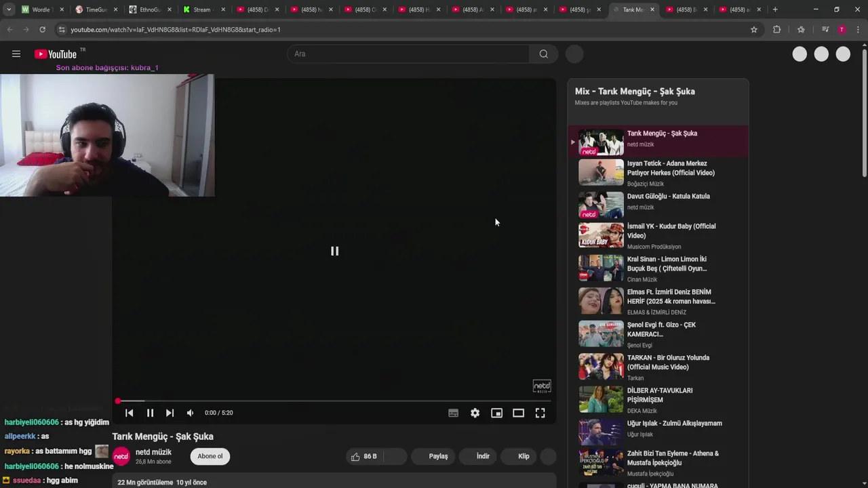Skip to next video in player
Viewport: 868px width, 488px height.
tap(170, 413)
